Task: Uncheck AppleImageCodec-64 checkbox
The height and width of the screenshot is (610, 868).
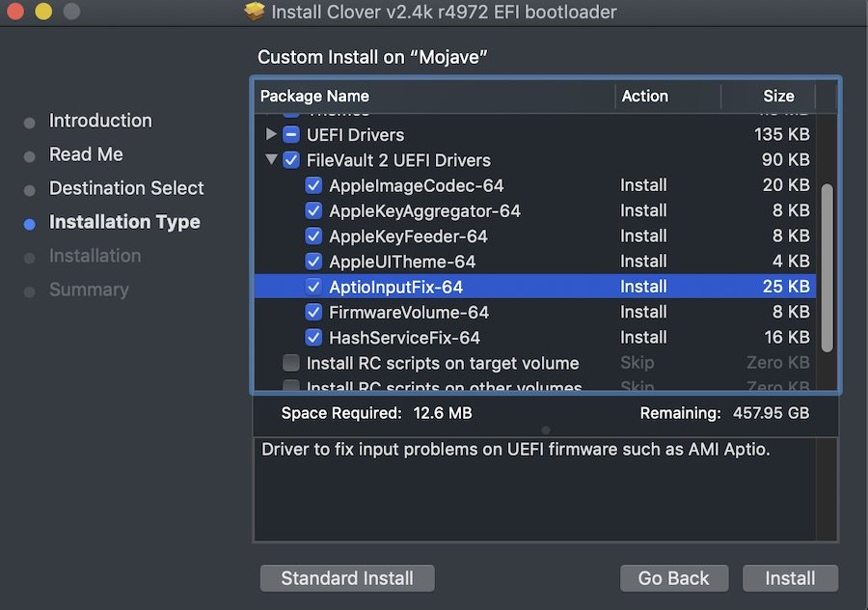Action: tap(313, 185)
